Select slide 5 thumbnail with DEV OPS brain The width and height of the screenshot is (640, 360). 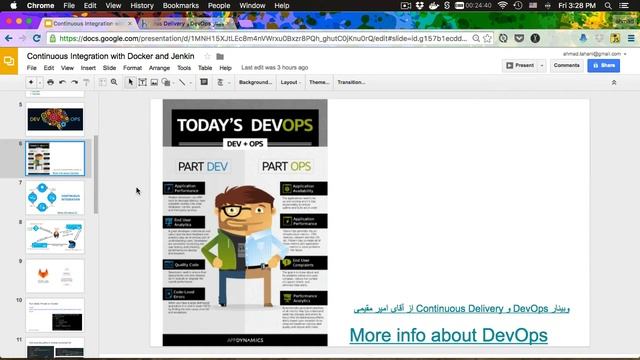(55, 119)
